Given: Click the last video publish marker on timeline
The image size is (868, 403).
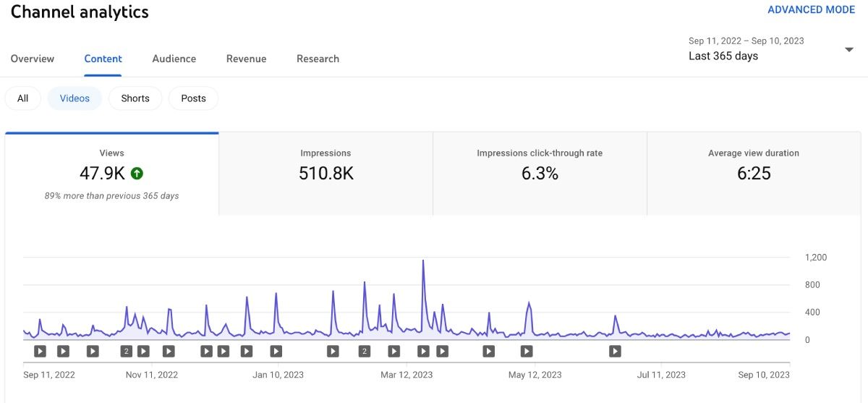Looking at the screenshot, I should click(x=615, y=352).
